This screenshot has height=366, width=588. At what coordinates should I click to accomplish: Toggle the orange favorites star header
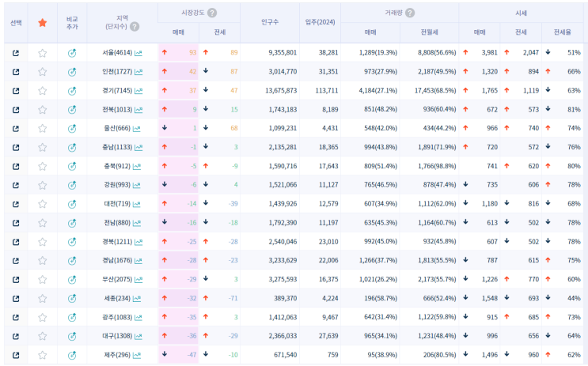coord(43,22)
